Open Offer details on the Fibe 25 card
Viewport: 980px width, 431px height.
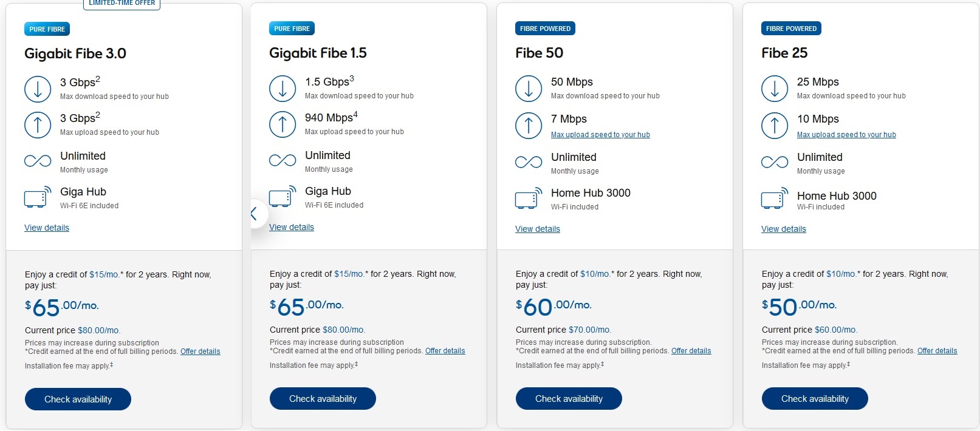click(937, 351)
